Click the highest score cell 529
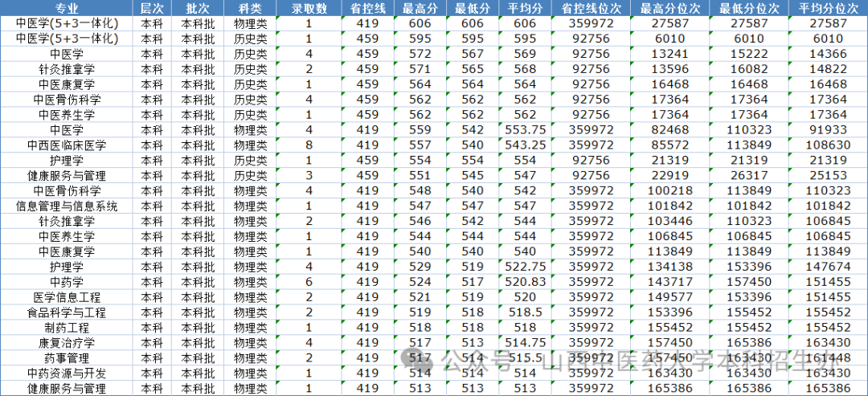Screen dimensions: 868x396 point(420,267)
